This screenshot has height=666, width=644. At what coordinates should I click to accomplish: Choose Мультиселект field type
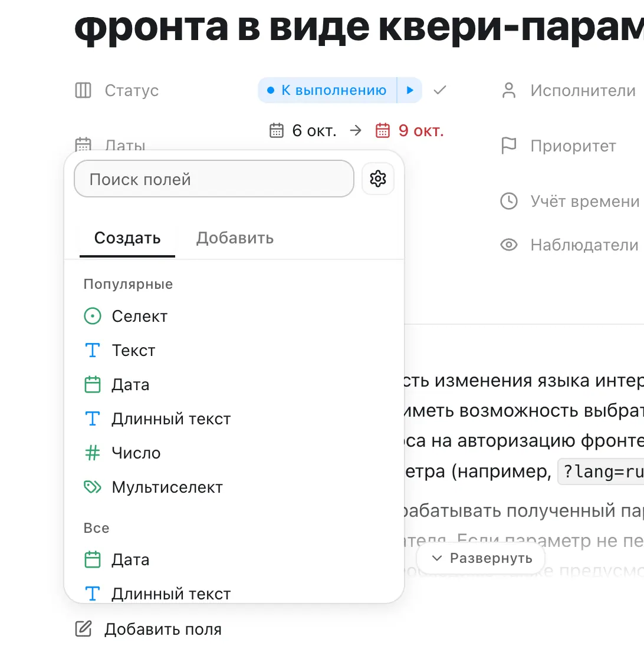(x=234, y=487)
